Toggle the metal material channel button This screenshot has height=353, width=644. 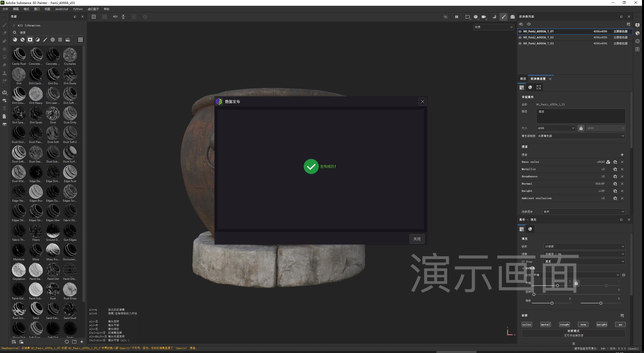[x=545, y=324]
